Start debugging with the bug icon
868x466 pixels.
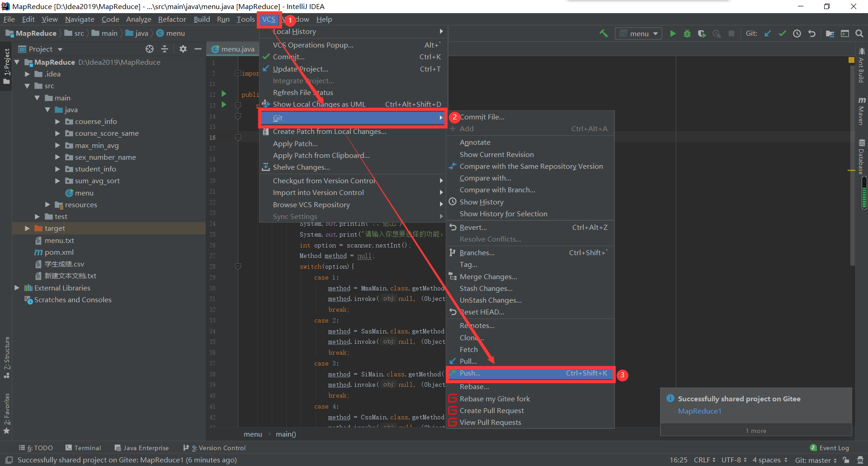point(687,33)
